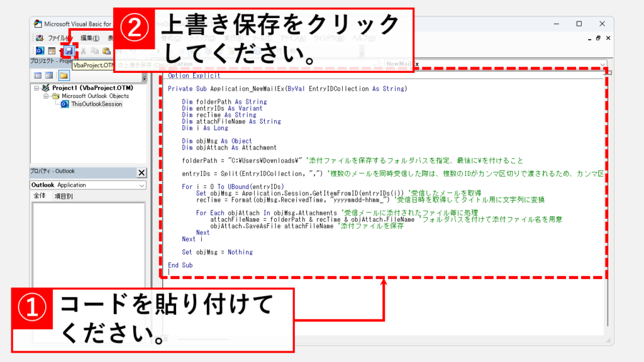Click the "End Sub" code line
Viewport: 644px width, 362px height.
[180, 266]
